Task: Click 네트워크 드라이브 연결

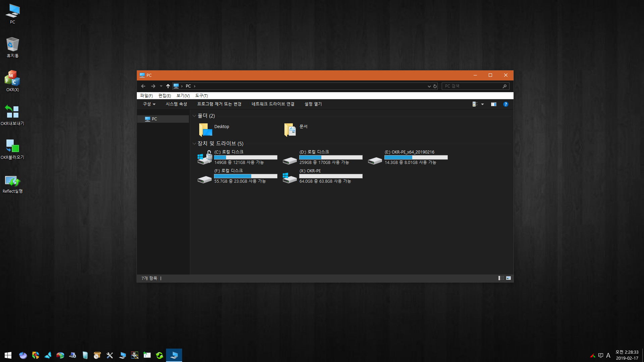Action: click(x=273, y=104)
